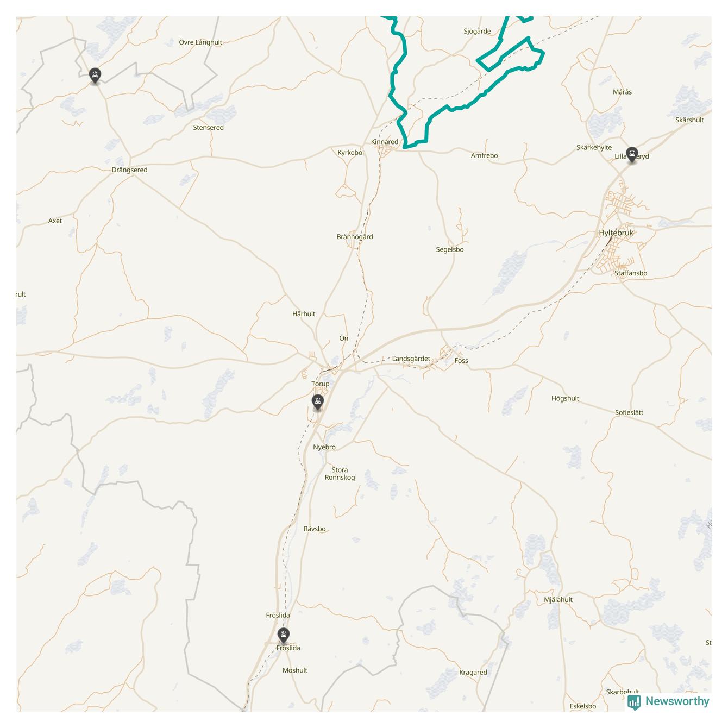
Task: Click the car marker pin near Drängsered
Action: (x=95, y=76)
